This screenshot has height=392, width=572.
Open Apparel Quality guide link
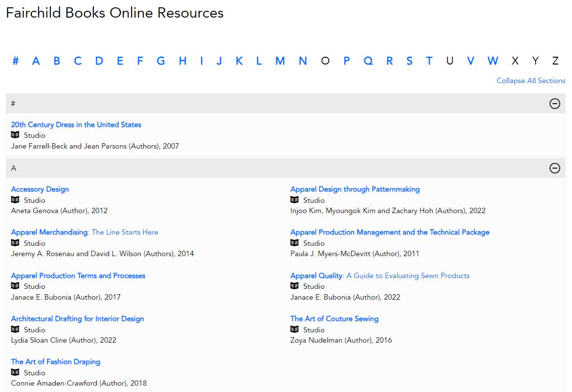point(380,276)
